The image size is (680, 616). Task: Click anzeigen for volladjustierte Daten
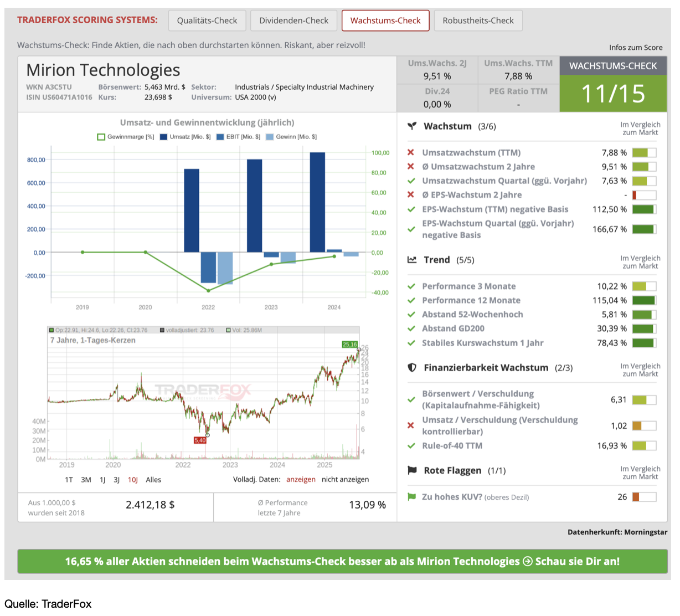[x=301, y=480]
